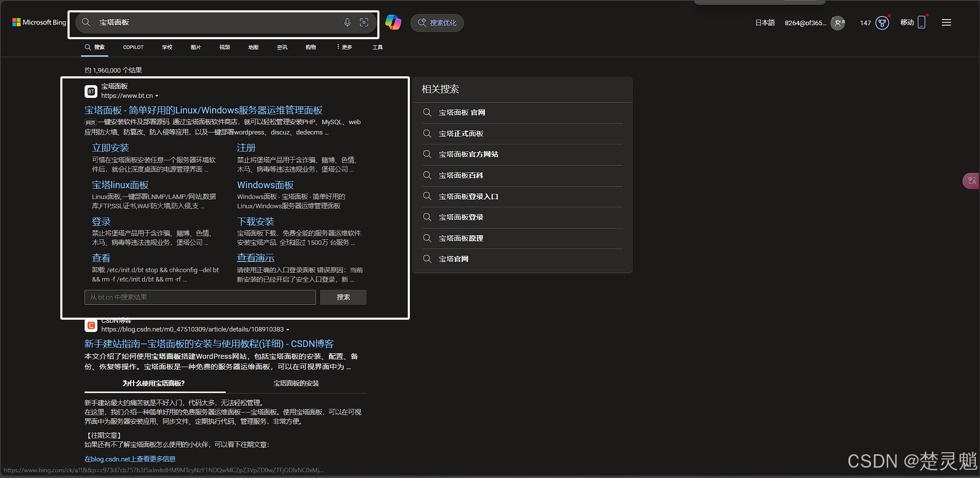
Task: Select the 搜索 results tab
Action: coord(95,47)
